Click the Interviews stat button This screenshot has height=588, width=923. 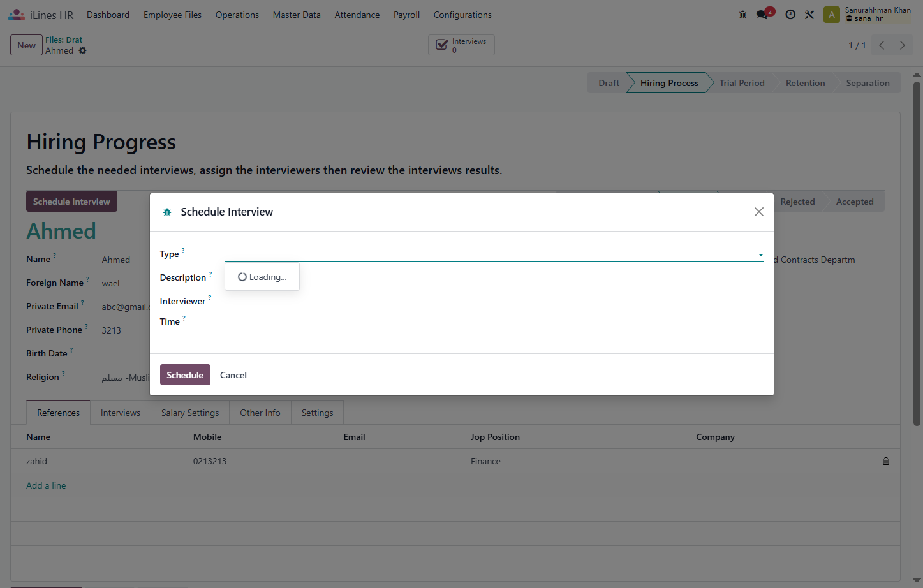(x=461, y=45)
